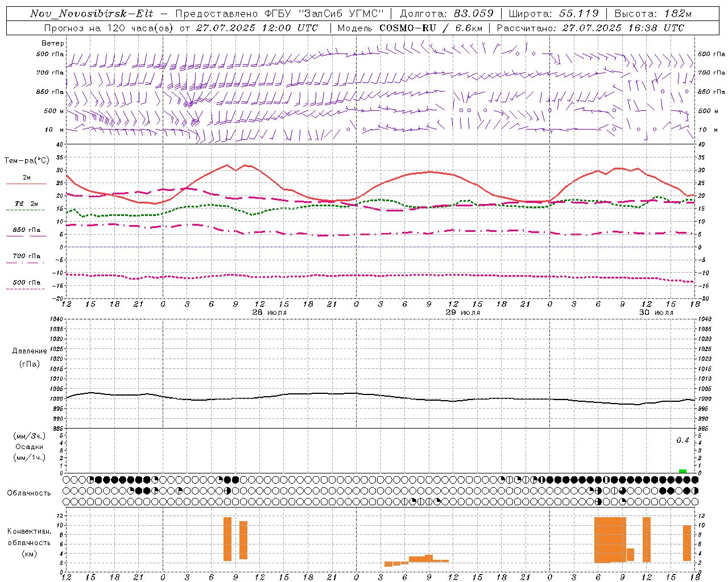Click the 28 июля date label
This screenshot has width=728, height=582.
coord(270,313)
